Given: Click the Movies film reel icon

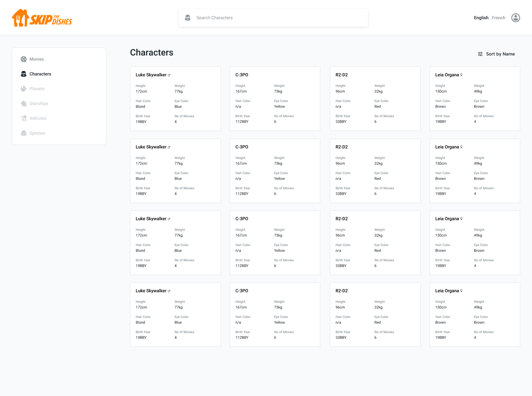Looking at the screenshot, I should click(x=24, y=59).
